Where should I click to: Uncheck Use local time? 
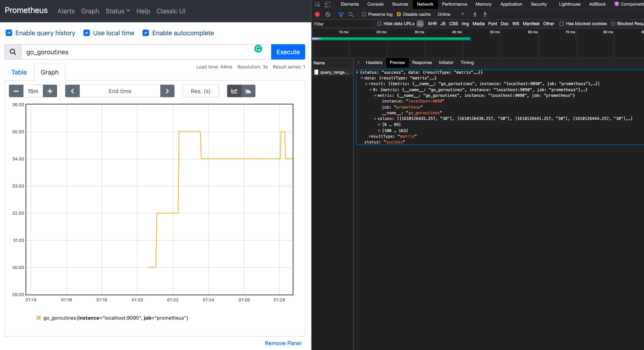86,33
